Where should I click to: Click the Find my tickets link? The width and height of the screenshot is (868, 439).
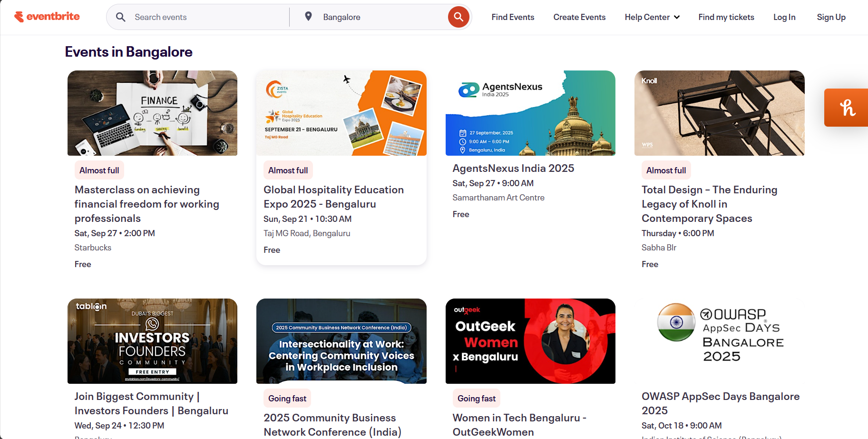point(726,17)
